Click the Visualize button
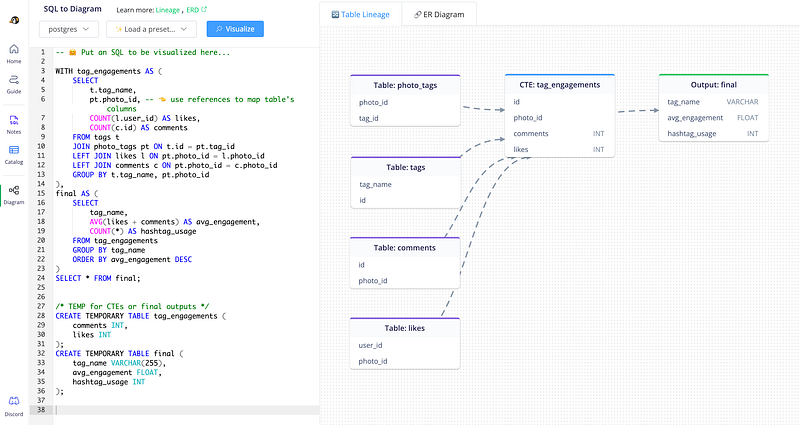This screenshot has width=800, height=425. (235, 29)
